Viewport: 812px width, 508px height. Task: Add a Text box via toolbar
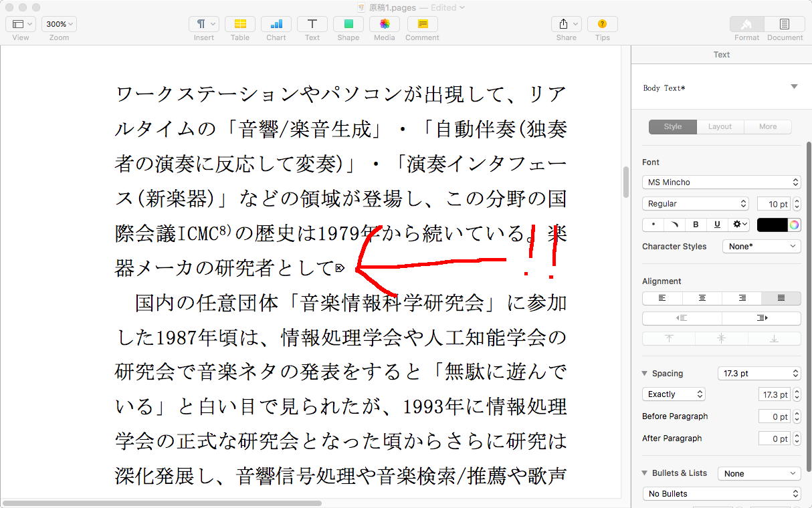312,24
